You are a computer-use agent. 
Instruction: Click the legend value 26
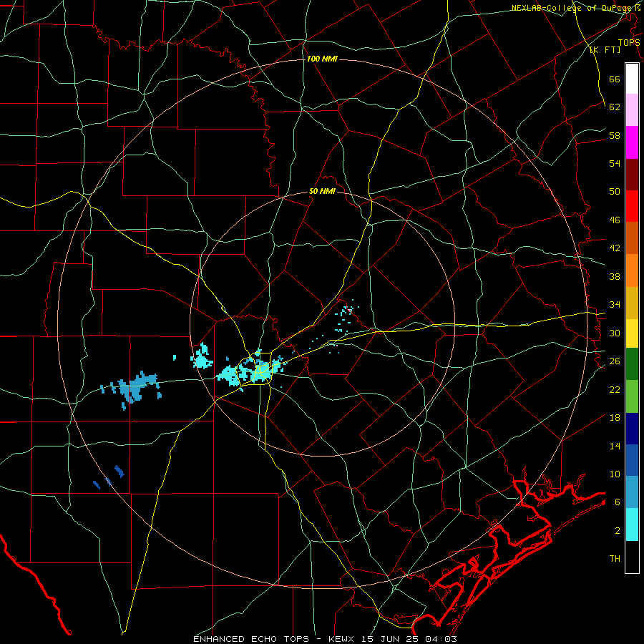coord(615,361)
